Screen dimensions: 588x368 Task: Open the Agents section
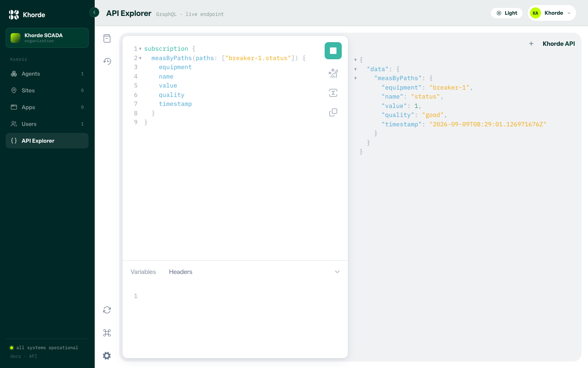click(47, 74)
